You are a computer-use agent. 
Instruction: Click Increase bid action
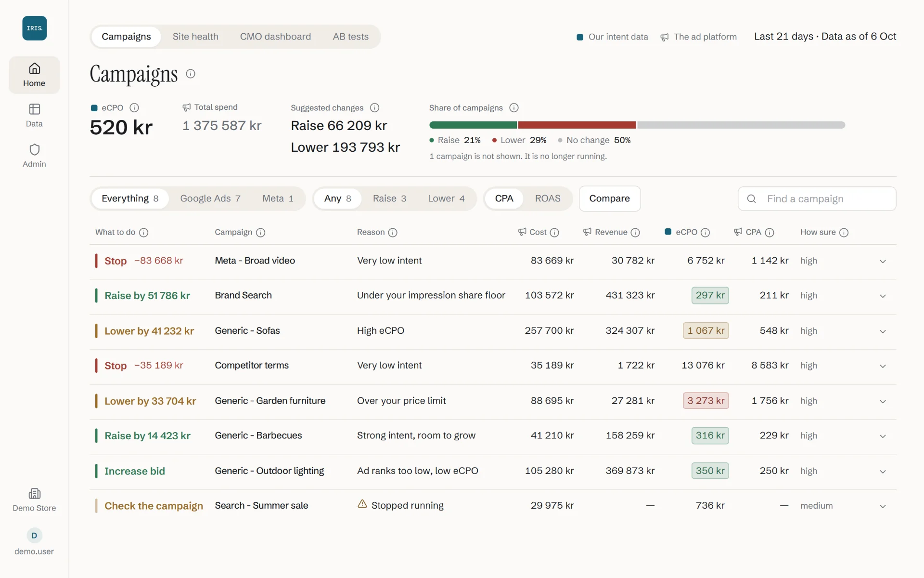tap(135, 471)
